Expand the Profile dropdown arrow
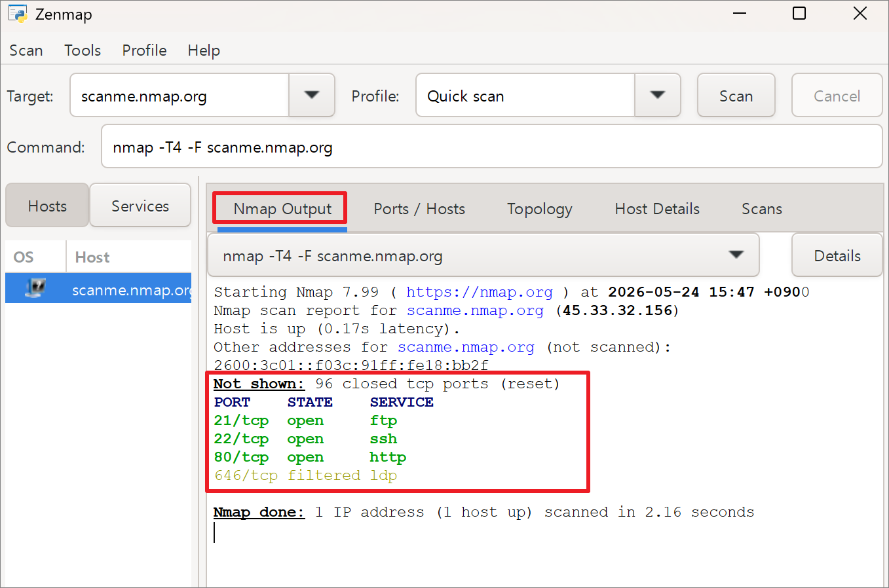The image size is (889, 588). click(658, 96)
